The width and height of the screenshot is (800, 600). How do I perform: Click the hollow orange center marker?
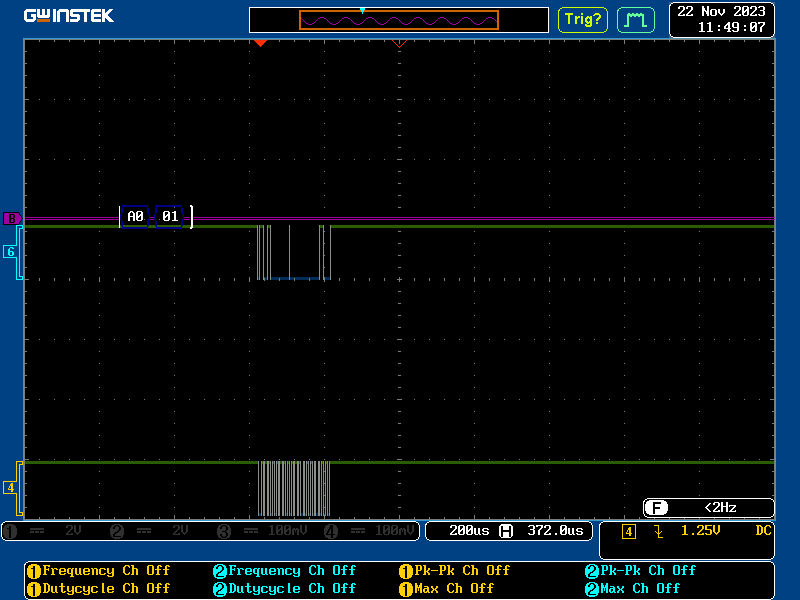point(399,44)
